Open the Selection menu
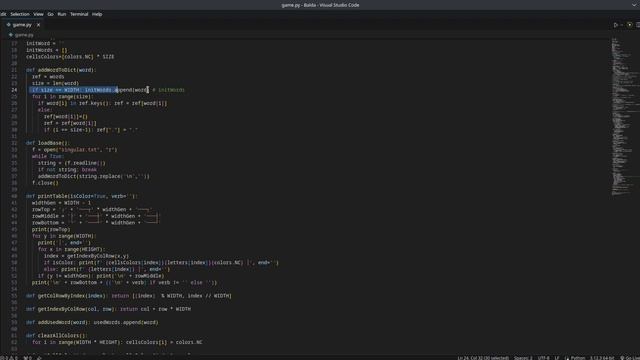Screen dimensions: 640x360 (20, 14)
